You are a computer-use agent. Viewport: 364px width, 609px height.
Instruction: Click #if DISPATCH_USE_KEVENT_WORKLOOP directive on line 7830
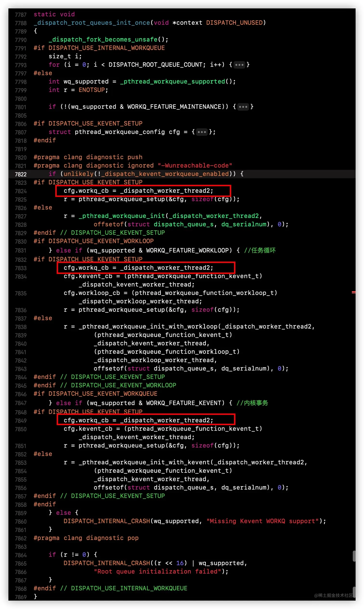(x=94, y=241)
